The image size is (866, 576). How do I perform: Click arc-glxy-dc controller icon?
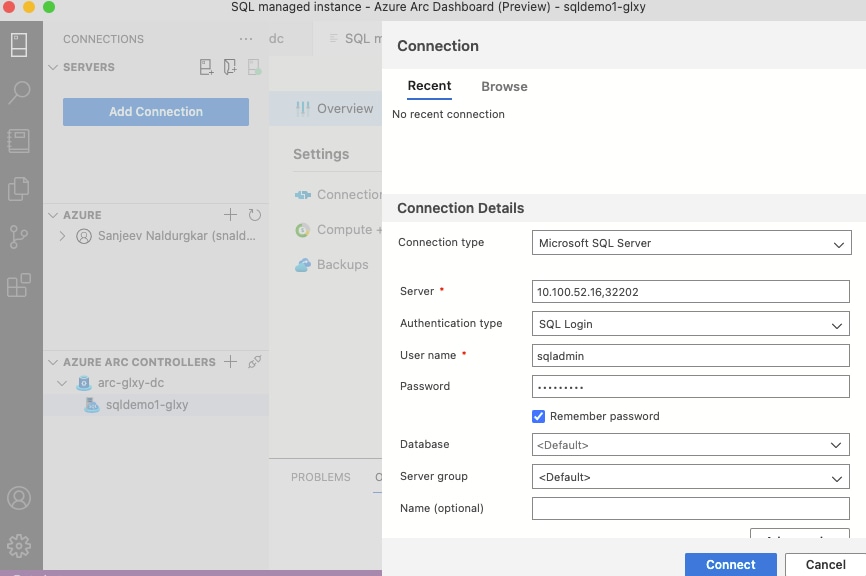(x=84, y=383)
